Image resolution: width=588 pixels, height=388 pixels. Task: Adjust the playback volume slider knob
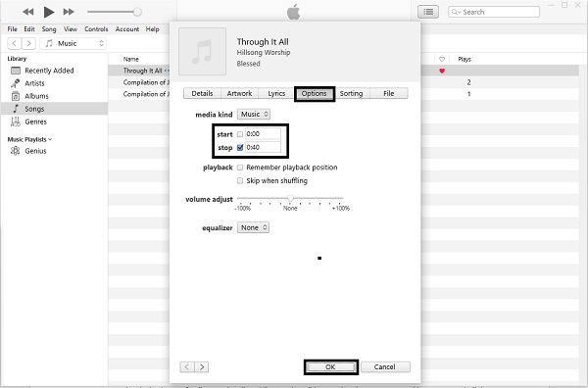(137, 12)
